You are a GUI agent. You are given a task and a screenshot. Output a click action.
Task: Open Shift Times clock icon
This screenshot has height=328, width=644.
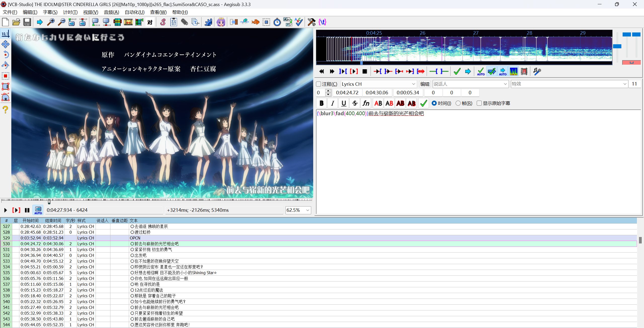277,22
